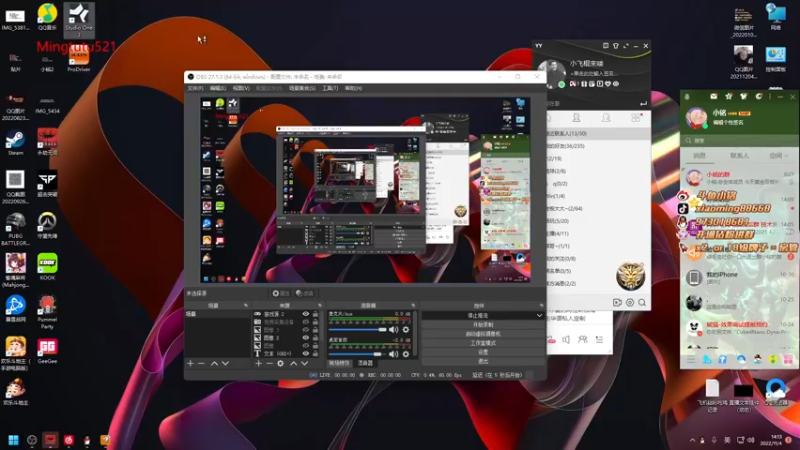Image resolution: width=800 pixels, height=450 pixels.
Task: Open the Studio One desktop icon
Action: pyautogui.click(x=79, y=19)
